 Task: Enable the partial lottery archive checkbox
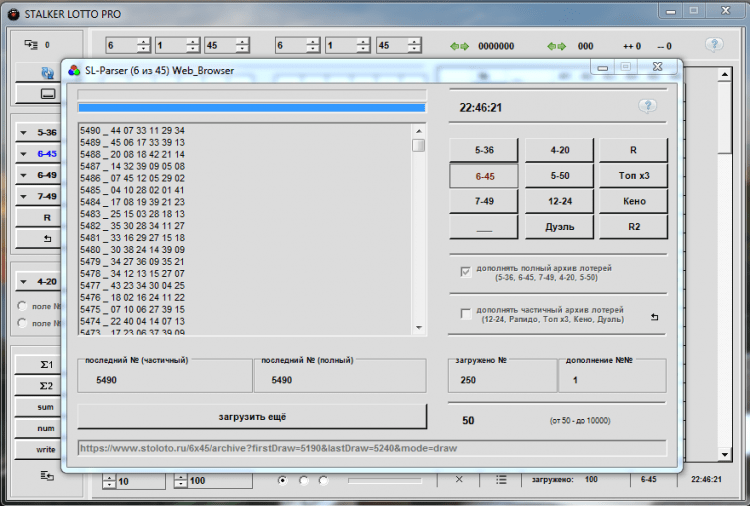click(x=465, y=314)
